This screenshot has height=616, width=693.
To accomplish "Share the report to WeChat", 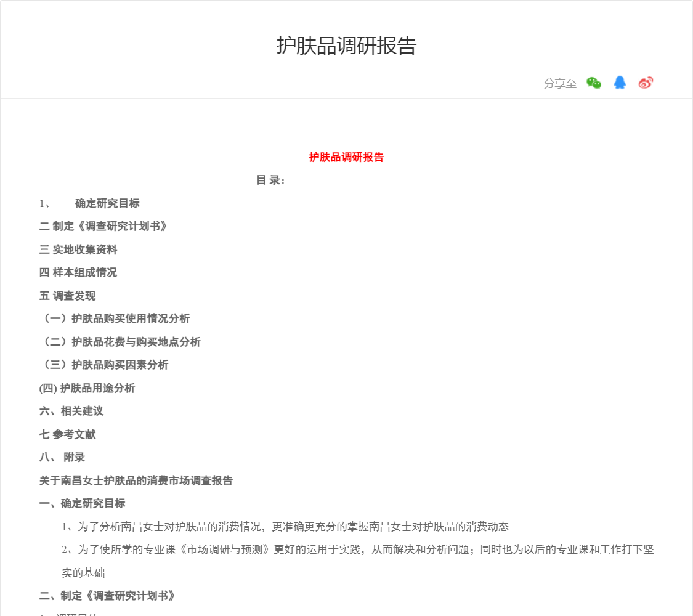I will click(594, 83).
